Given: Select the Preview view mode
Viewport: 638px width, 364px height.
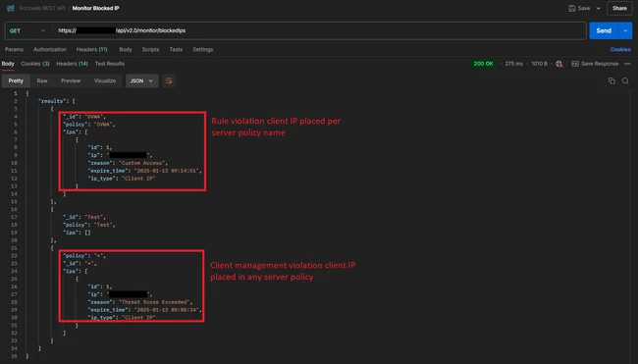Looking at the screenshot, I should click(71, 80).
